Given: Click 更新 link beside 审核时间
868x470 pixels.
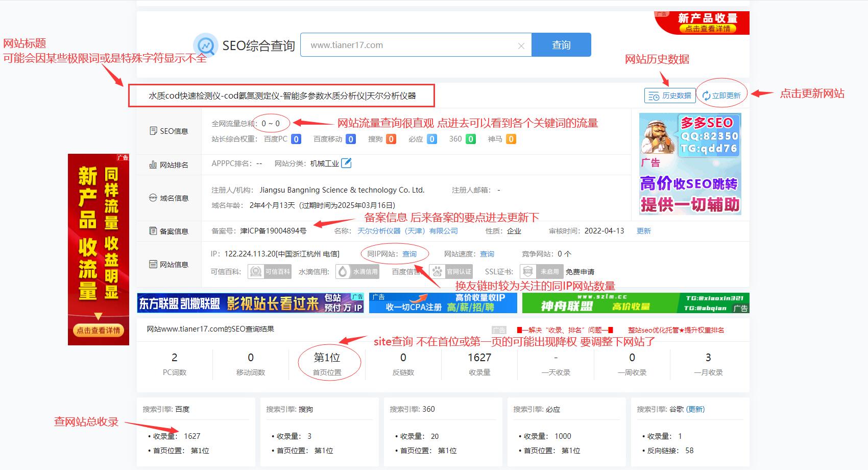Looking at the screenshot, I should pyautogui.click(x=643, y=231).
